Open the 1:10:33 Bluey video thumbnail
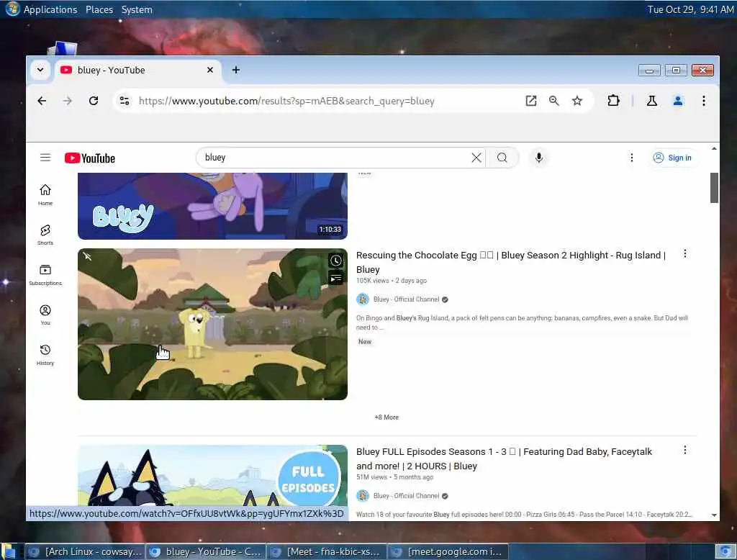This screenshot has height=560, width=737. [212, 206]
